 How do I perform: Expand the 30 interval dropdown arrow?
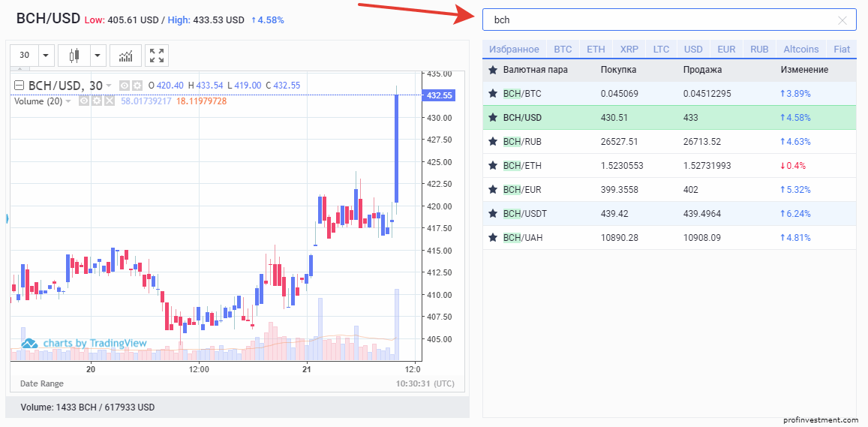coord(45,56)
